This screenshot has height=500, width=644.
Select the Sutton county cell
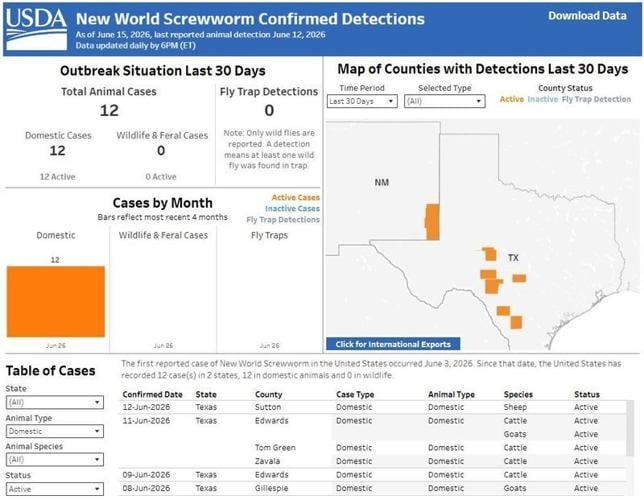click(x=268, y=407)
